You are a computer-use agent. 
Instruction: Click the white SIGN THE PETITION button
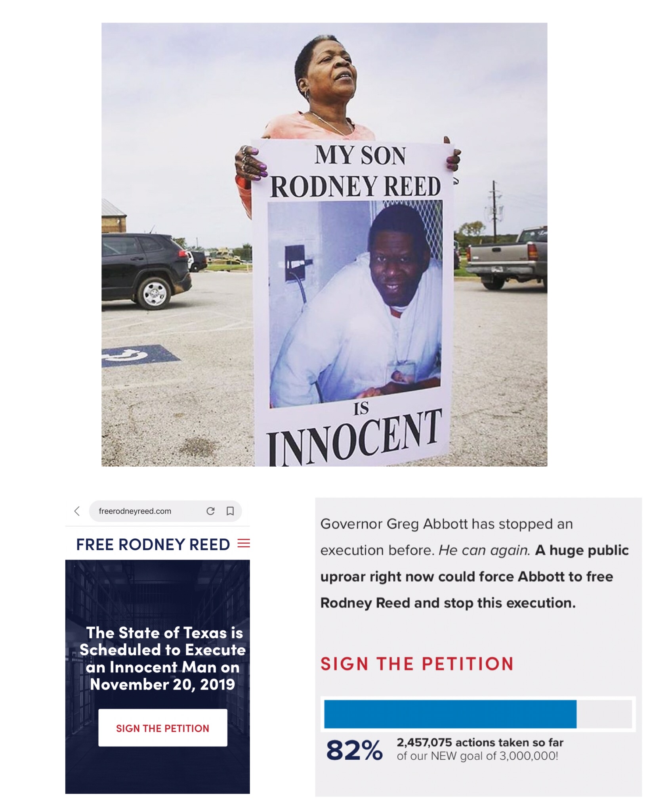point(163,728)
